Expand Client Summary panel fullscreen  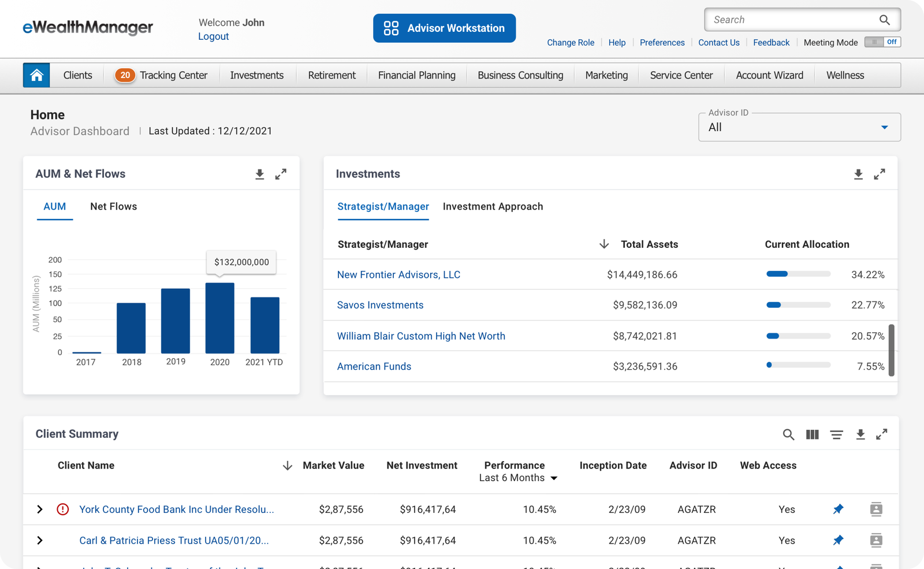[882, 434]
